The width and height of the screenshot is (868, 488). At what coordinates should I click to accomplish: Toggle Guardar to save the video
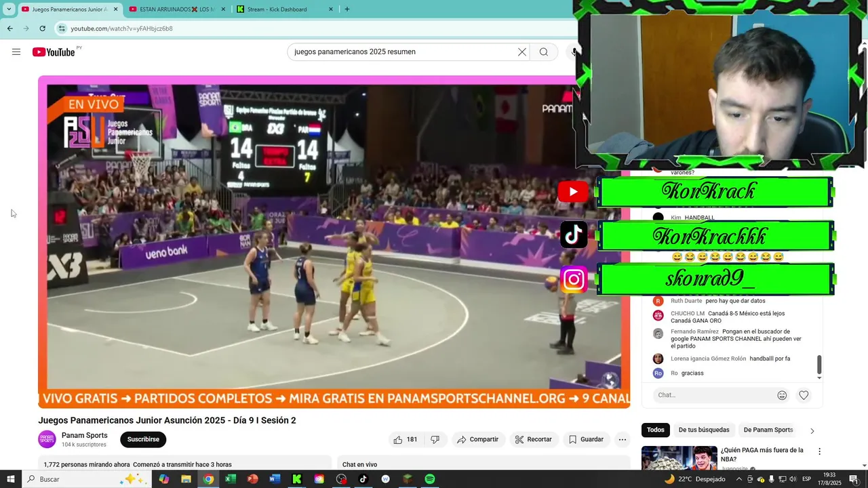tap(586, 439)
